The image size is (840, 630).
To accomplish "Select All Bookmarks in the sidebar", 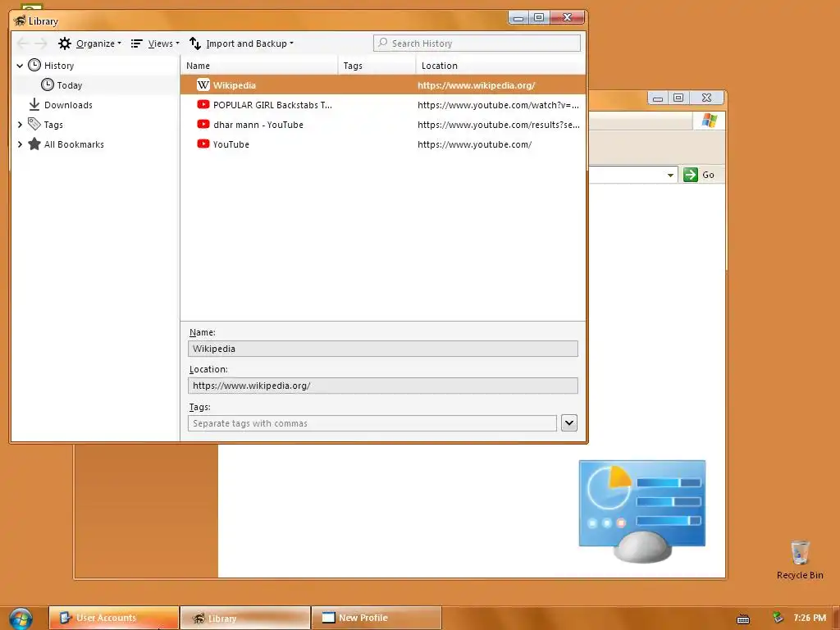I will (74, 144).
